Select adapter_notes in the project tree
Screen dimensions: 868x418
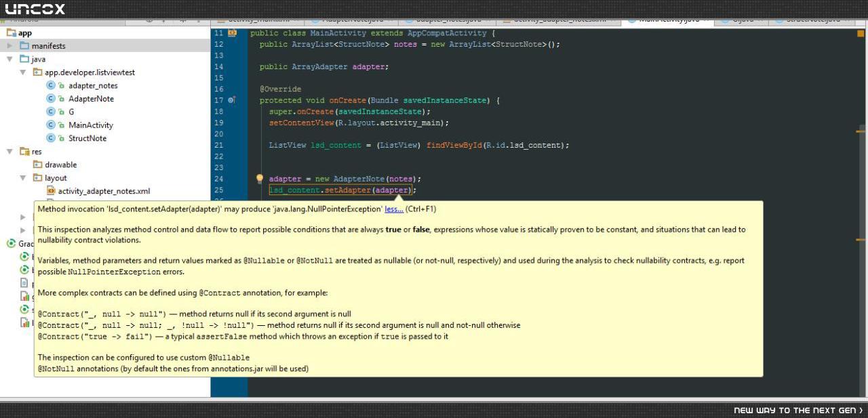tap(93, 85)
